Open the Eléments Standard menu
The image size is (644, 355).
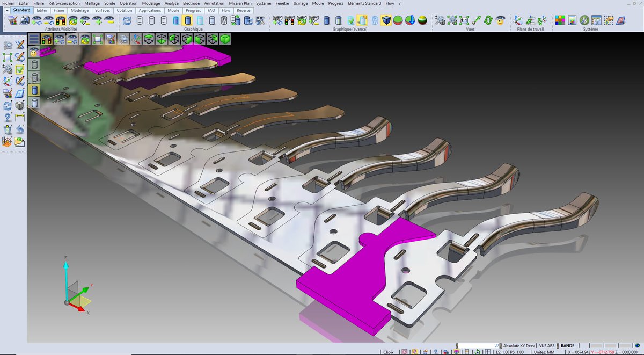click(x=364, y=3)
